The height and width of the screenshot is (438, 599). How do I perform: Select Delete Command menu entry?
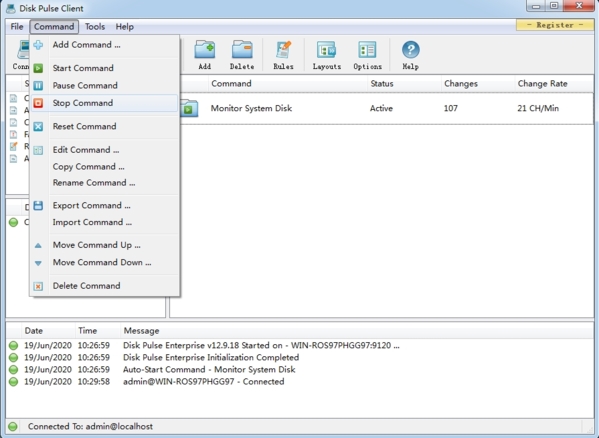(x=104, y=286)
